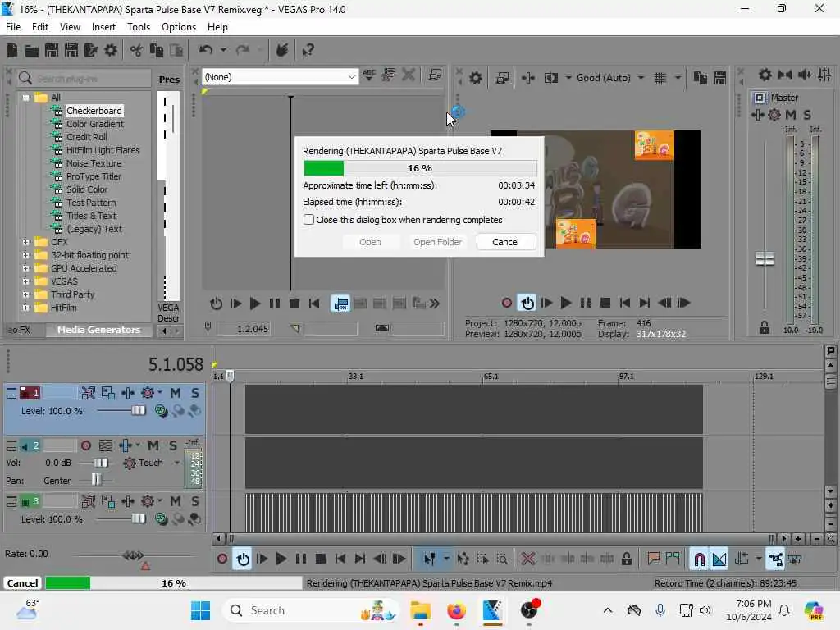Solo video track 3

(x=195, y=501)
